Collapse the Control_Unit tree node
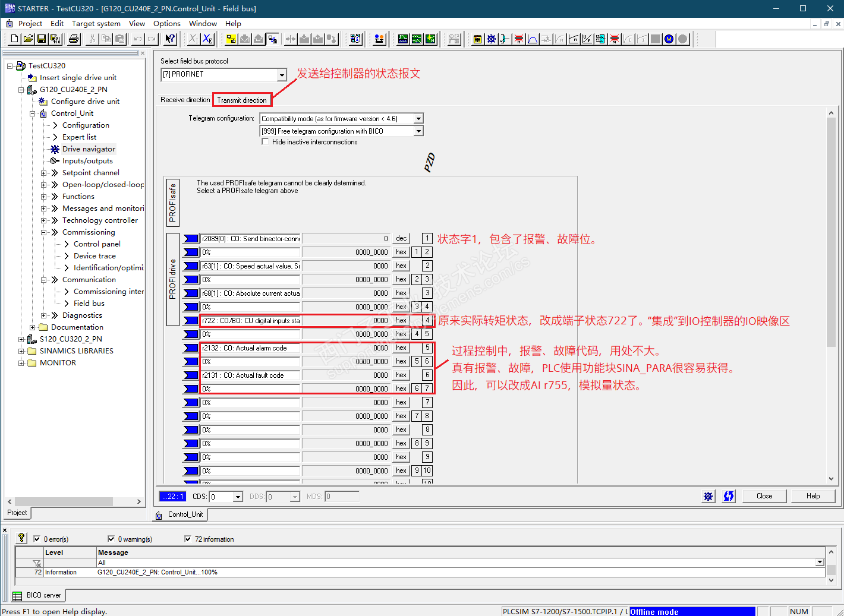Viewport: 844px width, 616px height. pos(33,113)
